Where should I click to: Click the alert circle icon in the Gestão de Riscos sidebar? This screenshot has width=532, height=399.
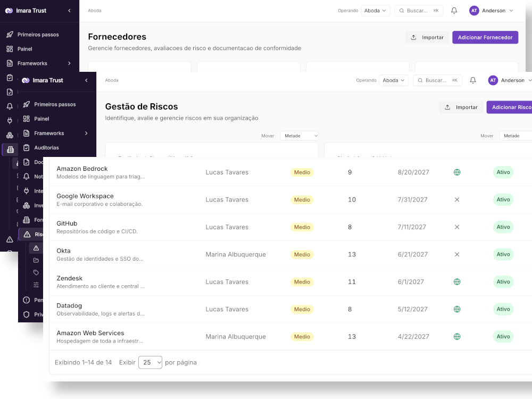tap(27, 300)
